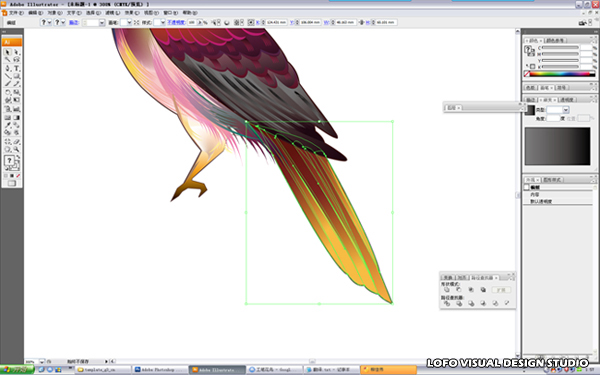600x375 pixels.
Task: Select the Eyedropper tool
Action: tap(8, 125)
